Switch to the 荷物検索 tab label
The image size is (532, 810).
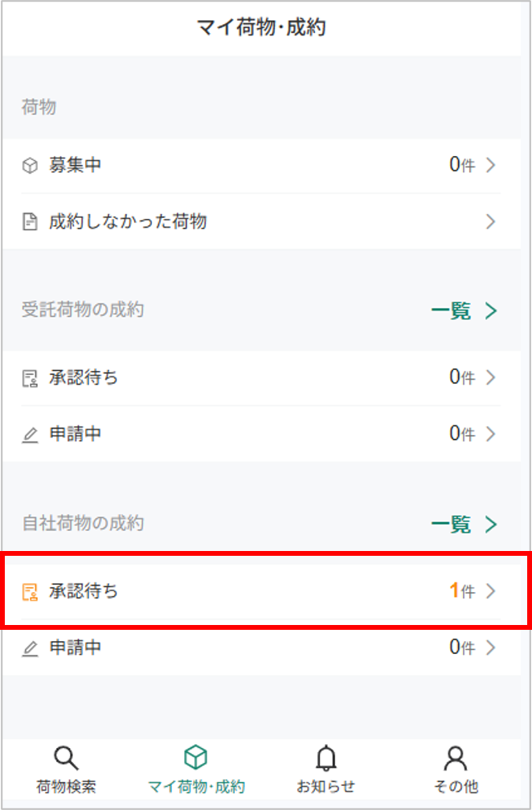(x=66, y=786)
